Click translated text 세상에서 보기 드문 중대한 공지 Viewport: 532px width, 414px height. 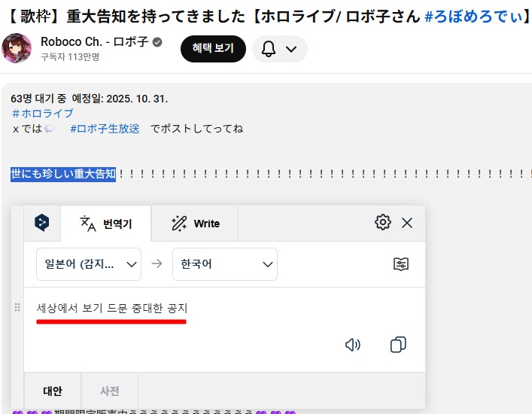[x=112, y=308]
